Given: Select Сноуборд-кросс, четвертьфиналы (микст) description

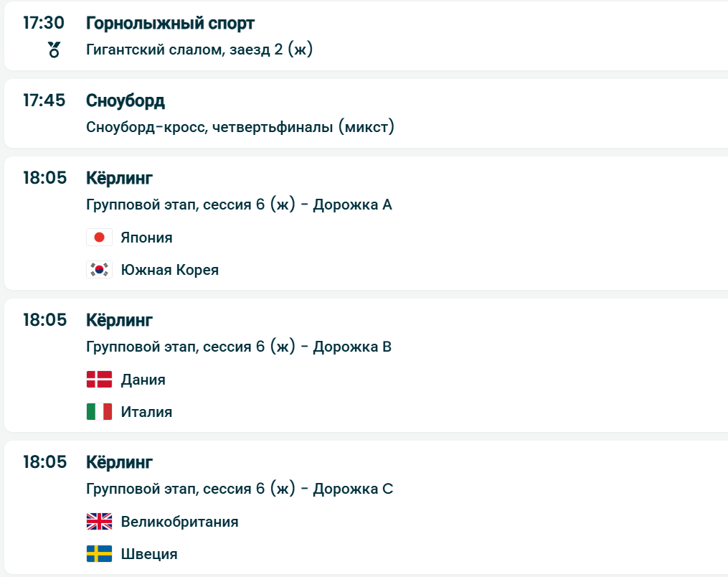Looking at the screenshot, I should click(240, 128).
